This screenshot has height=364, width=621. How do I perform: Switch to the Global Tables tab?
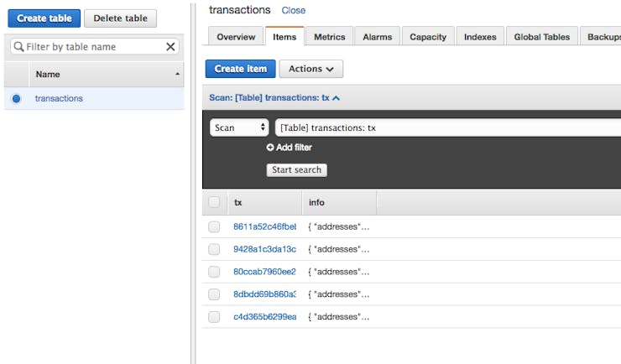542,37
